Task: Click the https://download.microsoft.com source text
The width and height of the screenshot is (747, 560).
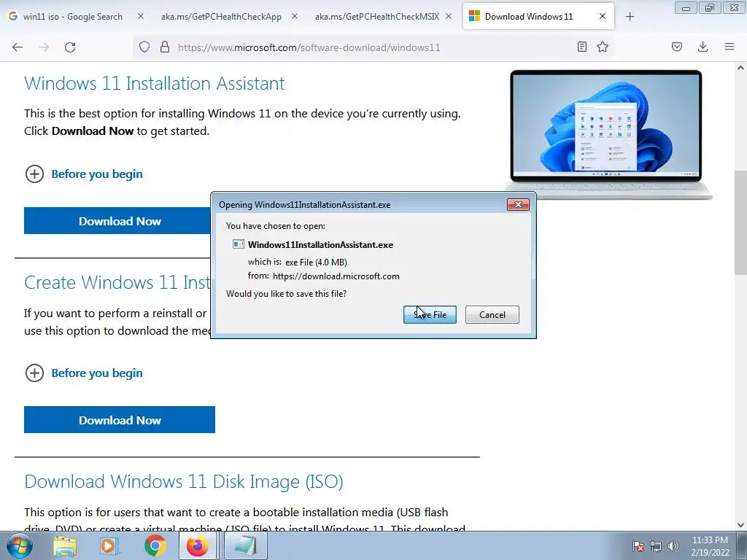Action: [336, 276]
